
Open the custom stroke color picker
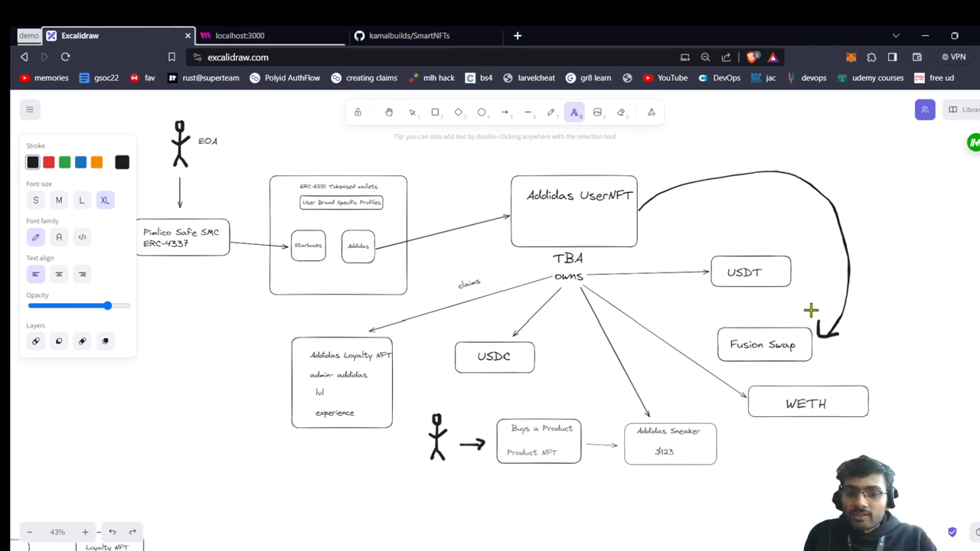[x=122, y=162]
